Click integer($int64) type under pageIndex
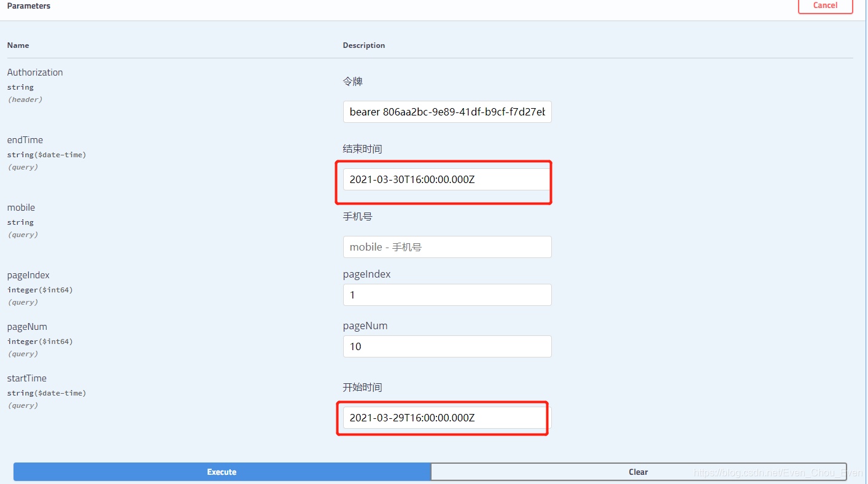The height and width of the screenshot is (484, 868). [x=40, y=290]
